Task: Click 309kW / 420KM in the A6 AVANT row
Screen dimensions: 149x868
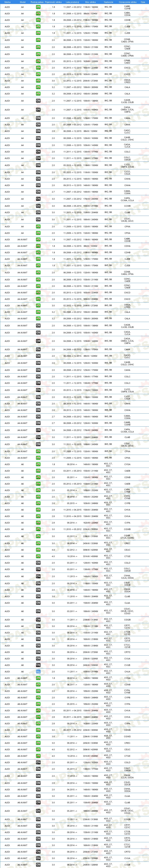Action: coord(91,750)
